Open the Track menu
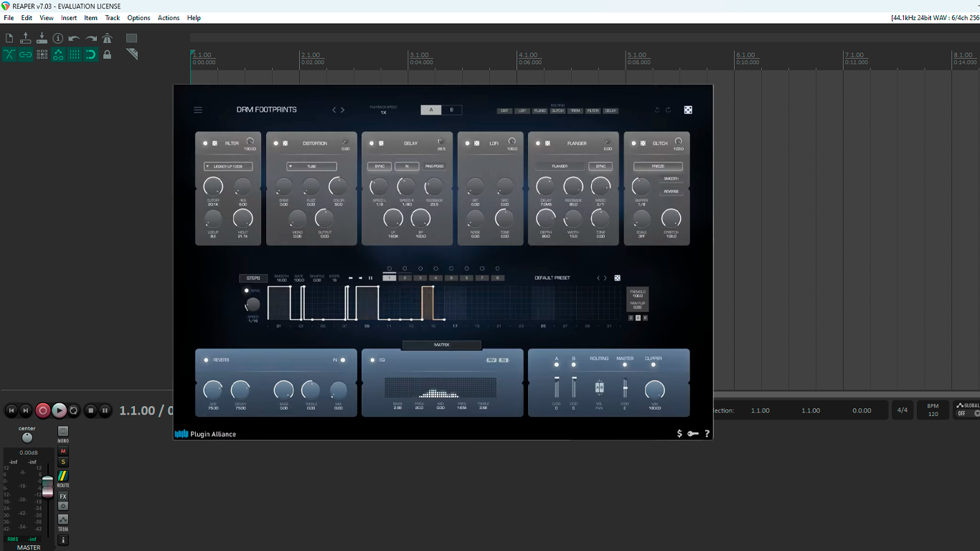Viewport: 980px width, 551px height. (x=113, y=18)
